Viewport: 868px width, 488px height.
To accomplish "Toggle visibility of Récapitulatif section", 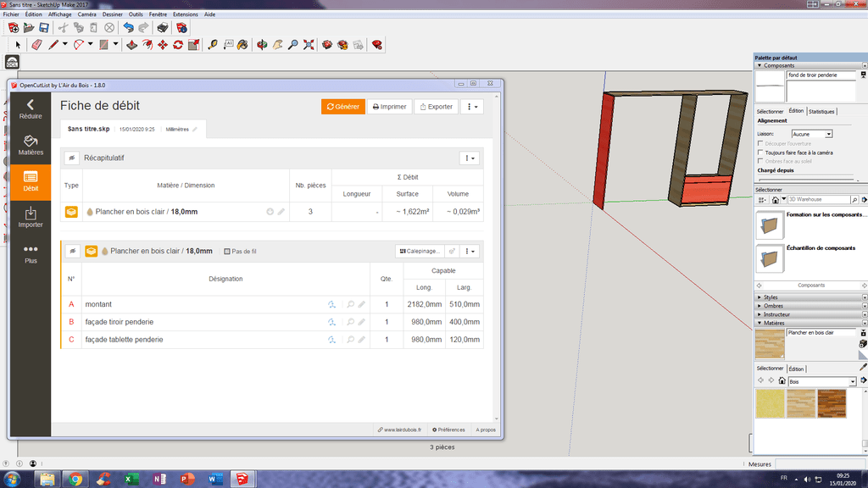I will point(72,158).
